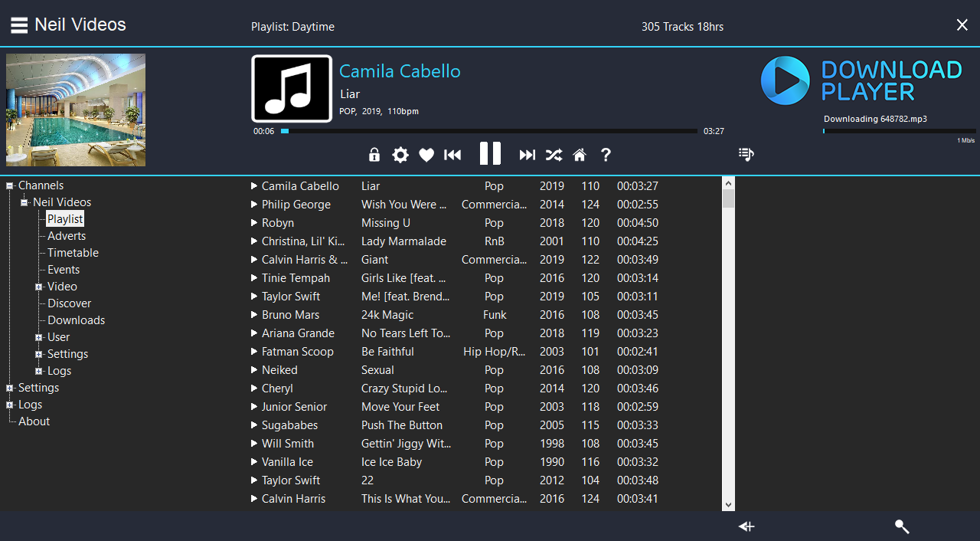
Task: Seek in the track progress bar
Action: [x=490, y=131]
